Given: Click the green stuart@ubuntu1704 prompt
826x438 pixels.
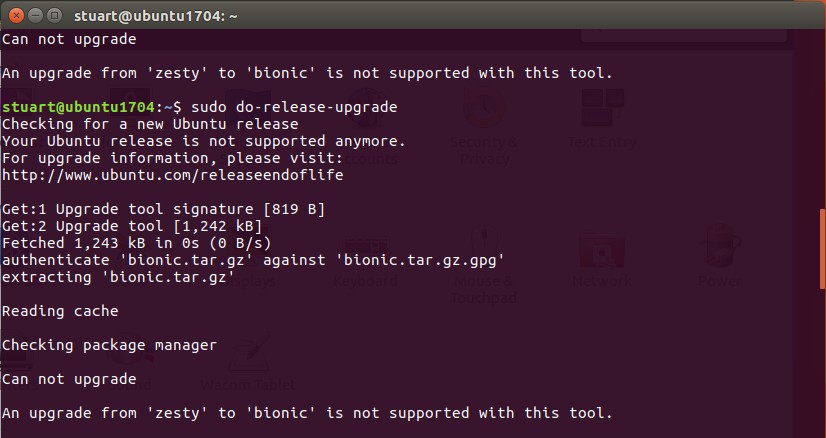Looking at the screenshot, I should (78, 107).
